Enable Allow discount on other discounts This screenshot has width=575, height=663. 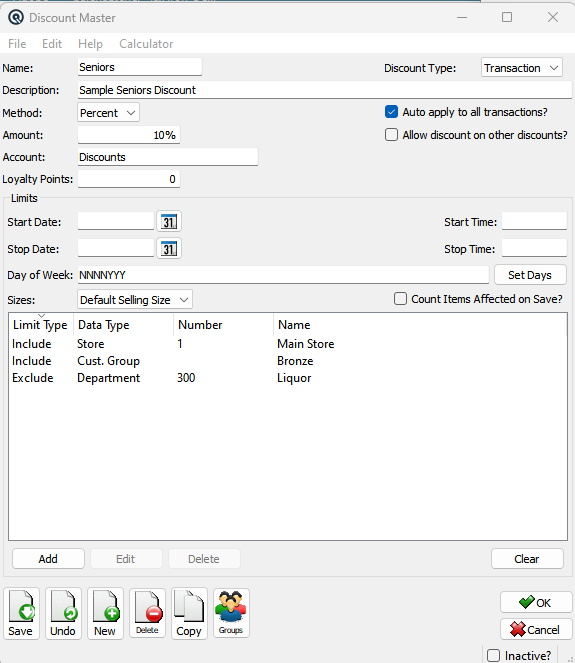[391, 135]
